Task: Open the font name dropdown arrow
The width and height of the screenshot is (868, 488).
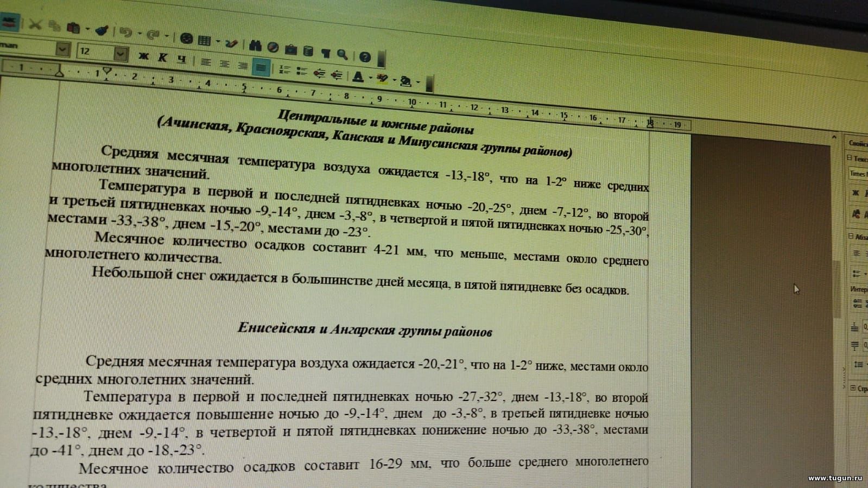Action: pyautogui.click(x=63, y=50)
